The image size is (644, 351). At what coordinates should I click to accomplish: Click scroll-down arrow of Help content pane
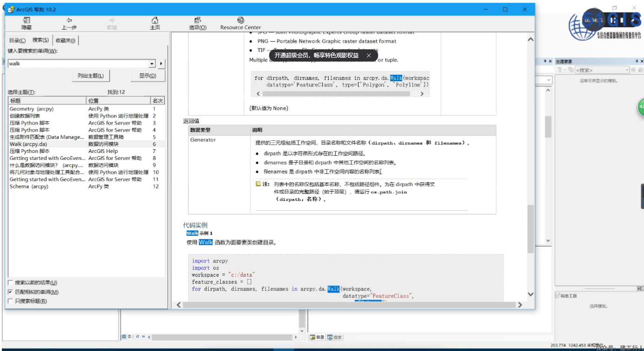(x=530, y=294)
